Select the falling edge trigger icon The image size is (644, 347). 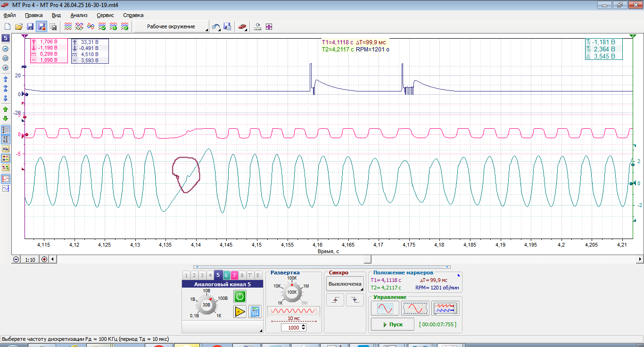355,300
